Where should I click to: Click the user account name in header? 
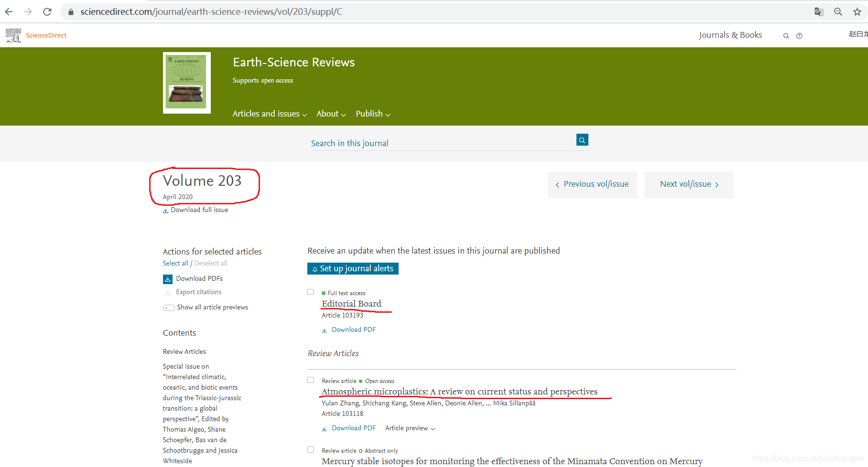tap(858, 34)
